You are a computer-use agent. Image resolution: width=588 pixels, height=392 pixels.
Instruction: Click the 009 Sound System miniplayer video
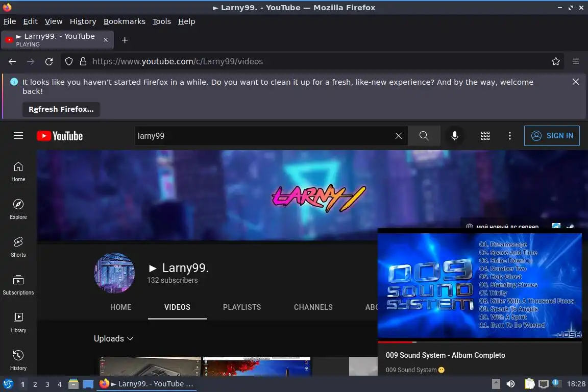(480, 285)
